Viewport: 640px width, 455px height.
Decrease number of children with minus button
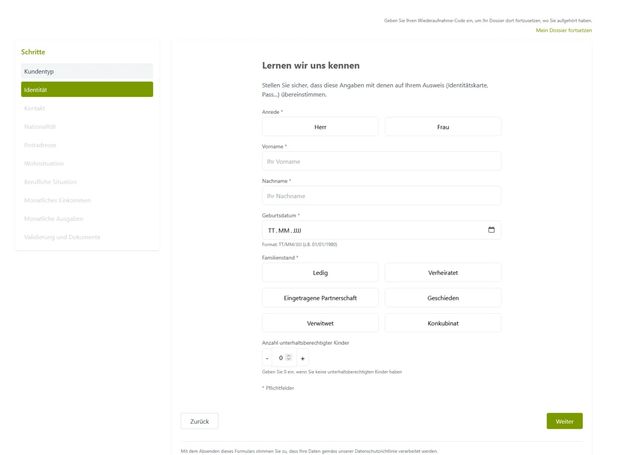click(267, 358)
